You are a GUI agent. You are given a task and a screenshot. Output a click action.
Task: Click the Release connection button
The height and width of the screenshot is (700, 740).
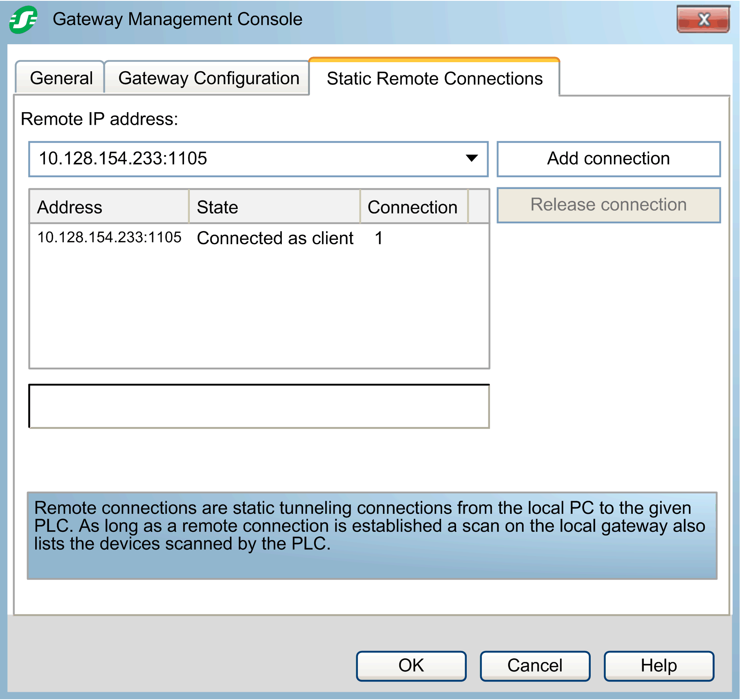[x=608, y=205]
